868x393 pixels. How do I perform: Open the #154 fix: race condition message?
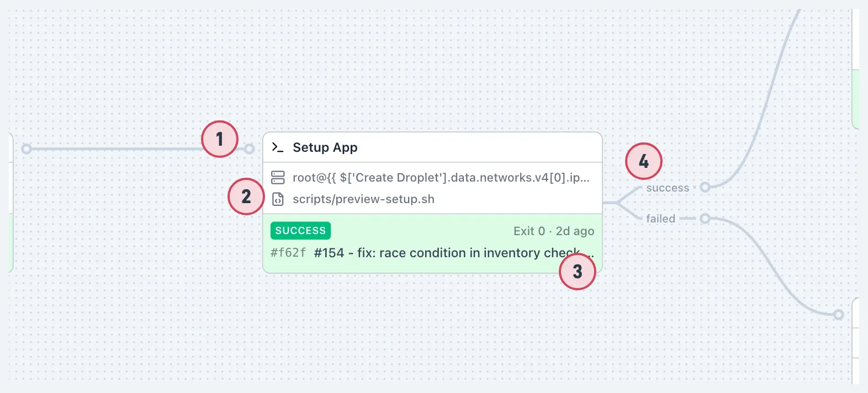(454, 253)
